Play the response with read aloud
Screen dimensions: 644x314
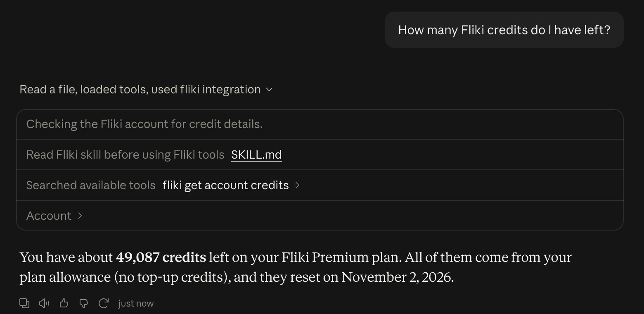coord(44,304)
